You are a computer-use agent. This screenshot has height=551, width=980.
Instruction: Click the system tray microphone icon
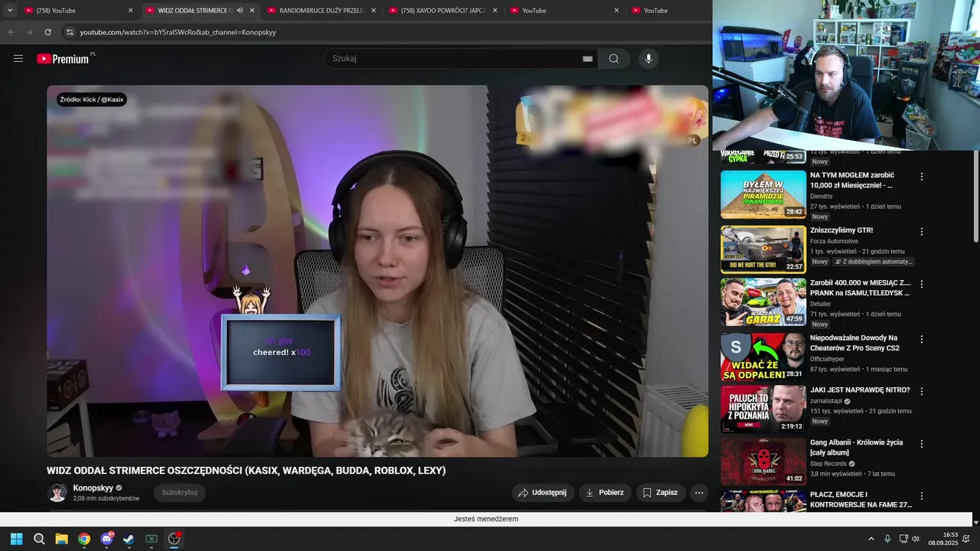[887, 539]
